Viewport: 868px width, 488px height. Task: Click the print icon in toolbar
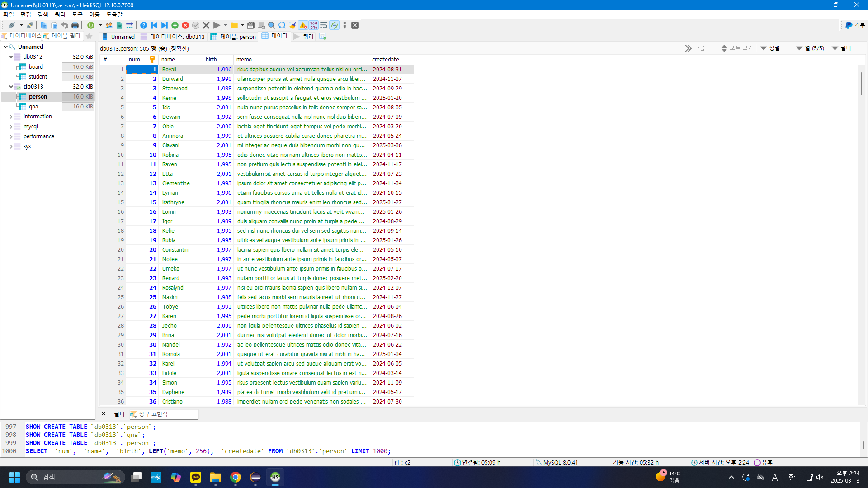pos(75,25)
